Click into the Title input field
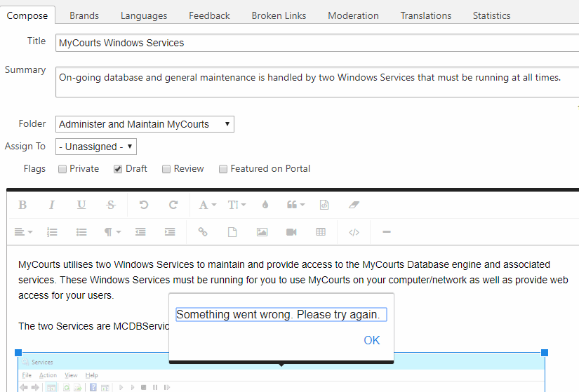This screenshot has height=392, width=579. (316, 43)
